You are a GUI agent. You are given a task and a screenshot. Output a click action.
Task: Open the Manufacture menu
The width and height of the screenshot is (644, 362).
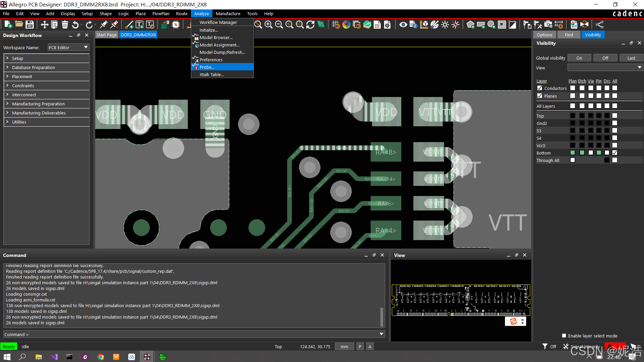pyautogui.click(x=228, y=13)
